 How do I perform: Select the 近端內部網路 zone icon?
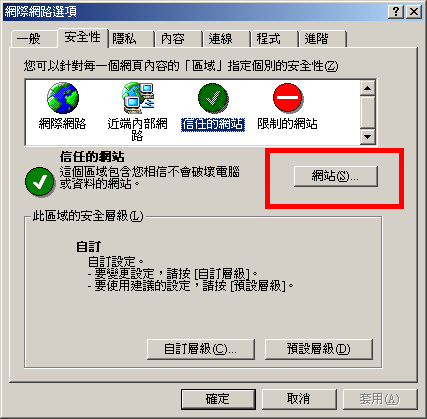pos(138,98)
